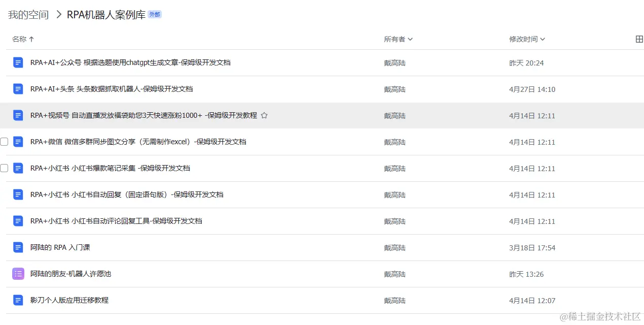Tick the checkbox for RPA+微信 row
Viewport: 644px width, 325px height.
click(x=4, y=142)
